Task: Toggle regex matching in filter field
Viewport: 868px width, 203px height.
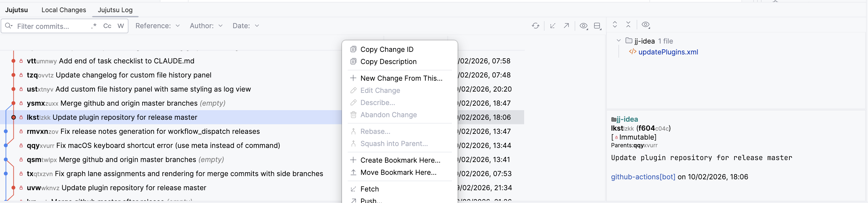Action: pyautogui.click(x=94, y=26)
